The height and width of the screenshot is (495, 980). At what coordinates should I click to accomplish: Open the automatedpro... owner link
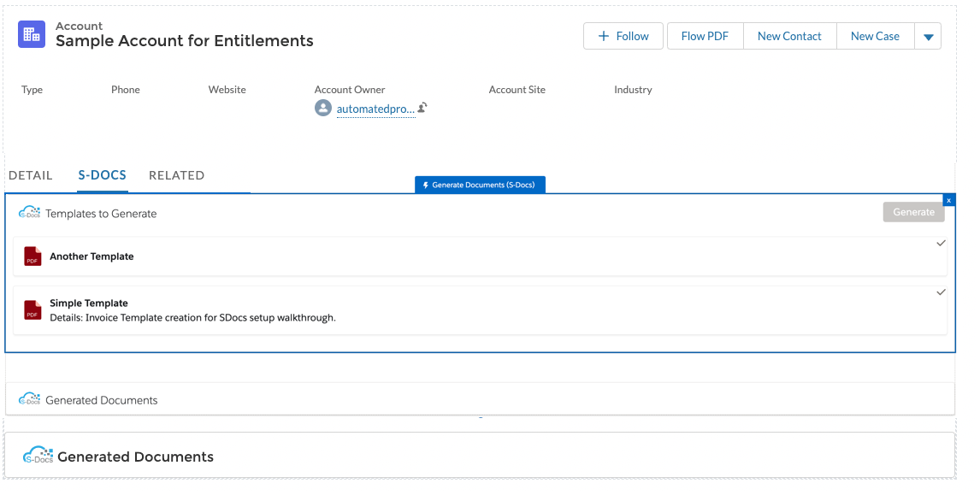pyautogui.click(x=375, y=109)
